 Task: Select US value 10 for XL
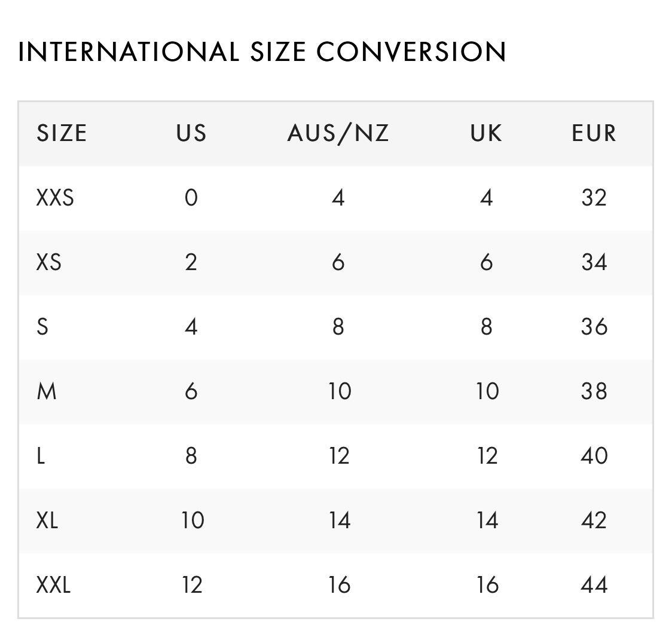[193, 520]
